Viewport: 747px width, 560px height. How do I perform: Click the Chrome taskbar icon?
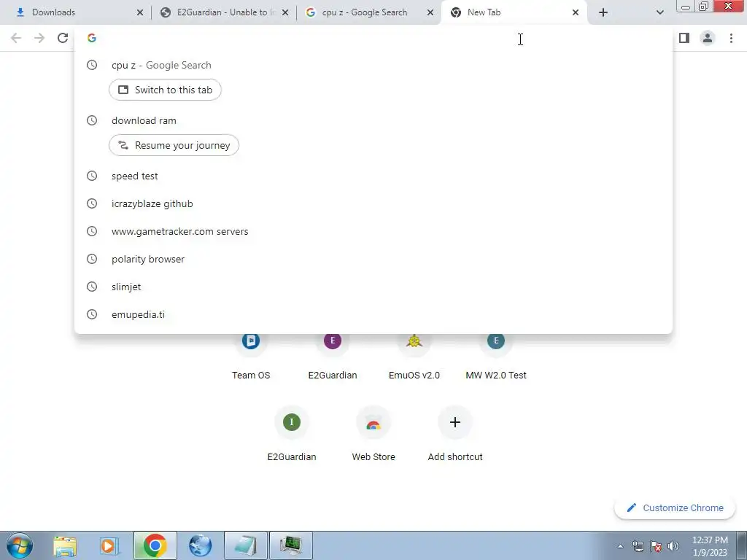coord(155,545)
